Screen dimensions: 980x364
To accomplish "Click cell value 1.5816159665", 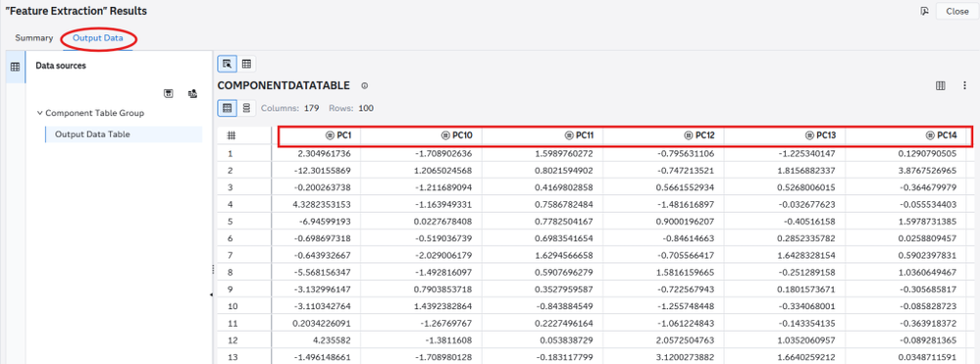I will pyautogui.click(x=687, y=272).
